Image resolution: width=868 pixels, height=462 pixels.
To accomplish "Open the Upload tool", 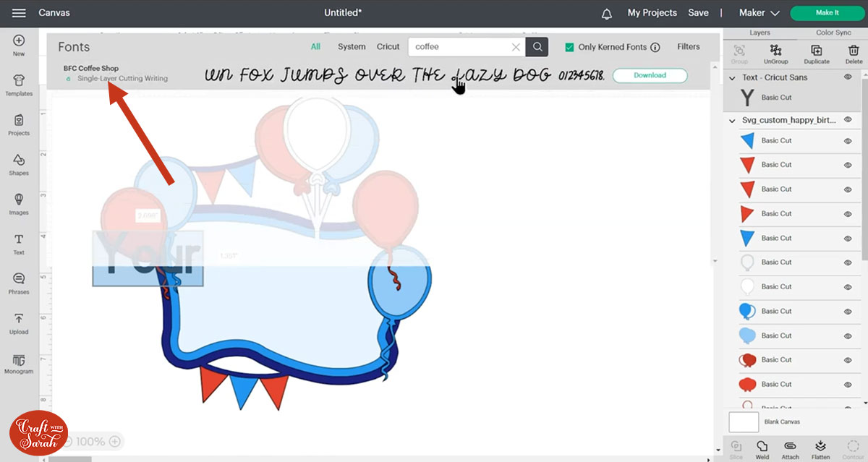I will click(19, 324).
